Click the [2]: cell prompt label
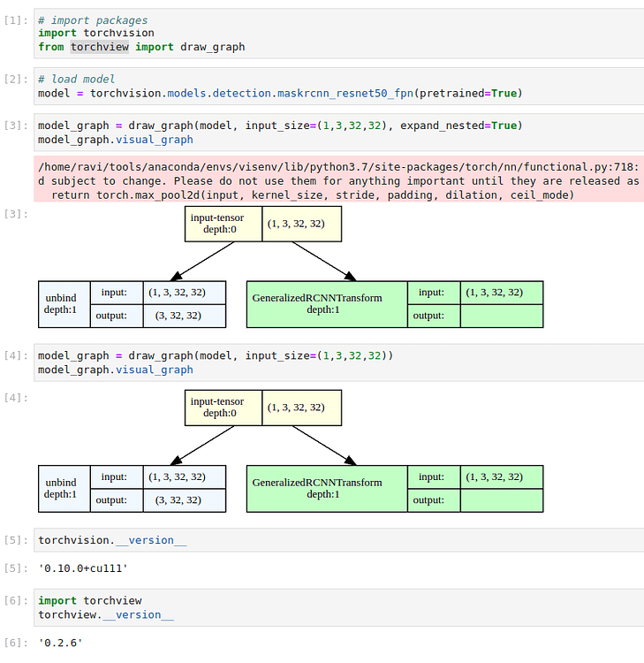 click(x=17, y=80)
